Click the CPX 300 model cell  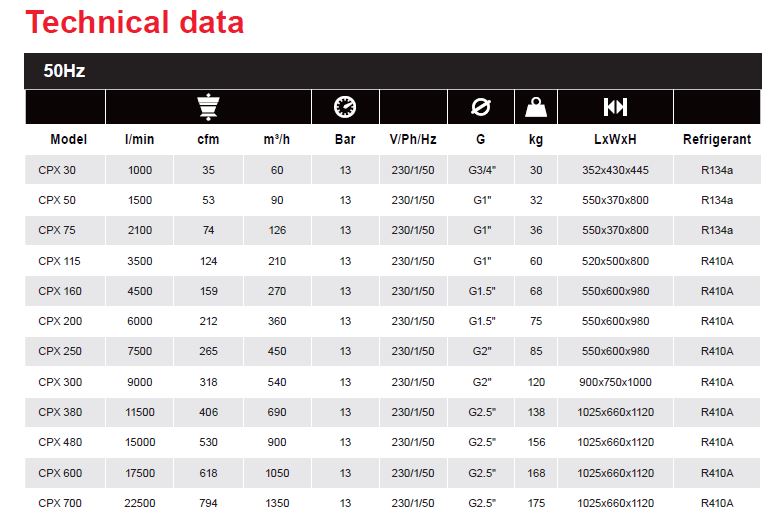point(60,382)
